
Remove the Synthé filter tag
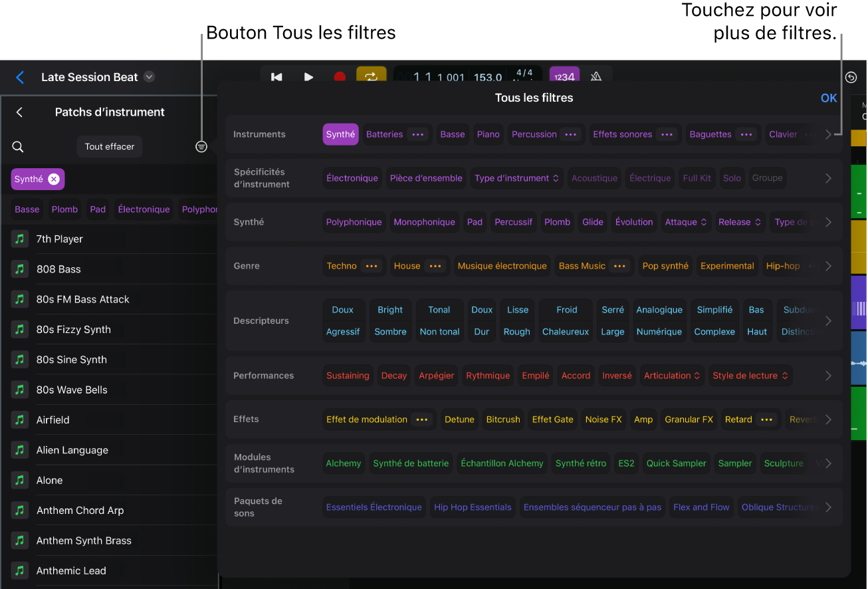[54, 179]
